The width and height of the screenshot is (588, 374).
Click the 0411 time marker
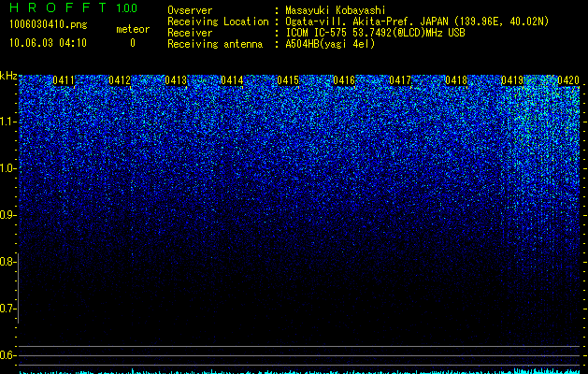[64, 80]
